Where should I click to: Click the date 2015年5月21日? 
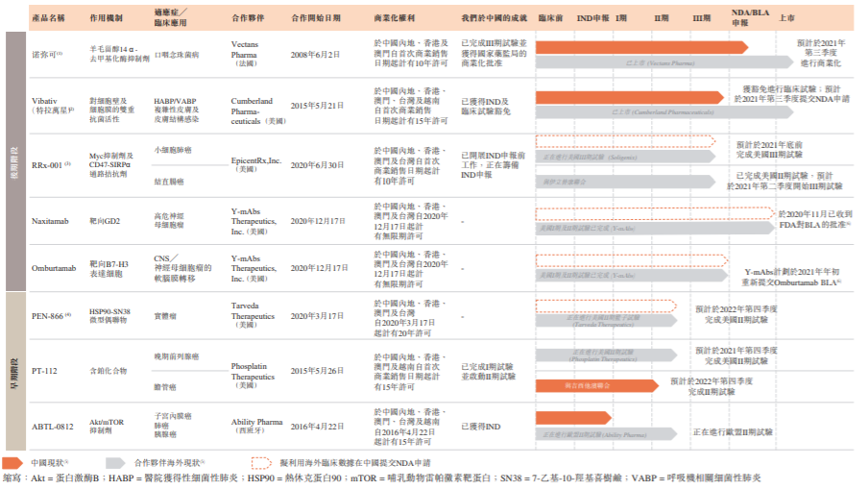tap(317, 105)
